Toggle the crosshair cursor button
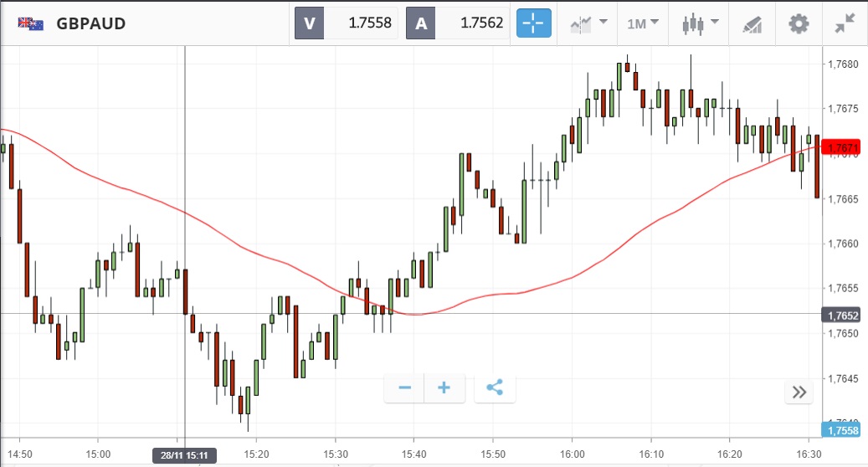This screenshot has width=868, height=467. [x=534, y=23]
